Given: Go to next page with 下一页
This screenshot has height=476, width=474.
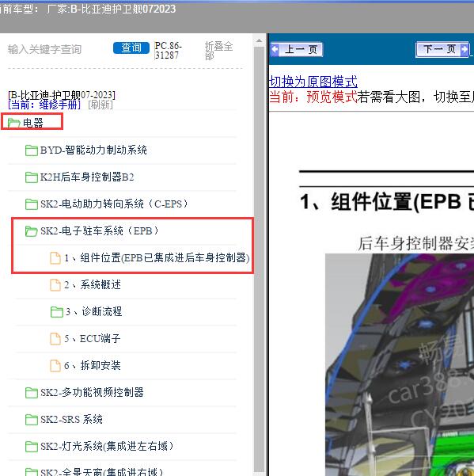Looking at the screenshot, I should [443, 49].
